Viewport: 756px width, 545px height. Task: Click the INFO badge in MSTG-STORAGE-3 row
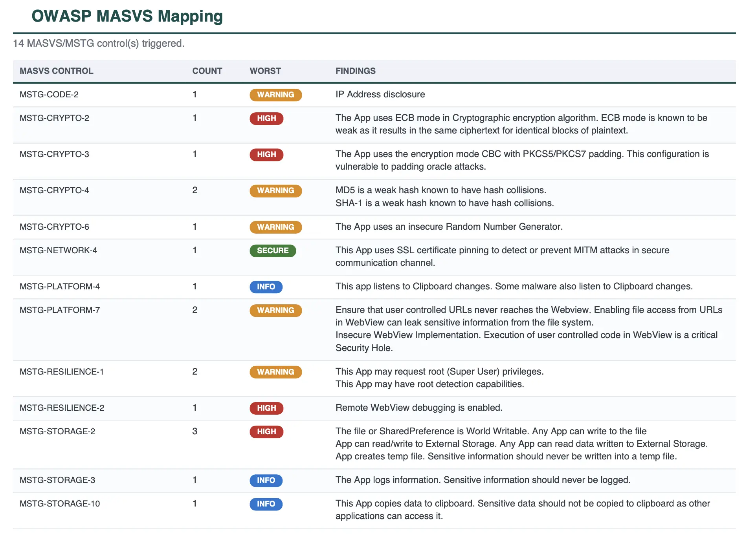[x=266, y=480]
